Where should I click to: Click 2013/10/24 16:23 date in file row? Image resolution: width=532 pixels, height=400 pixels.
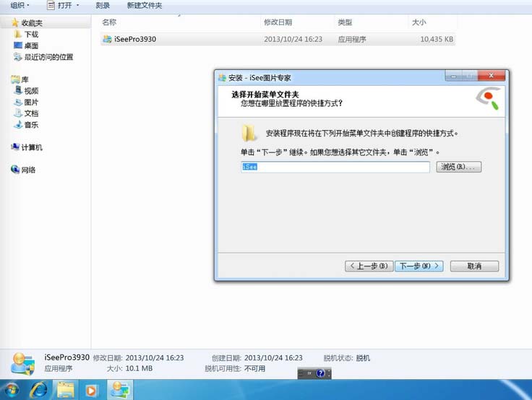293,39
